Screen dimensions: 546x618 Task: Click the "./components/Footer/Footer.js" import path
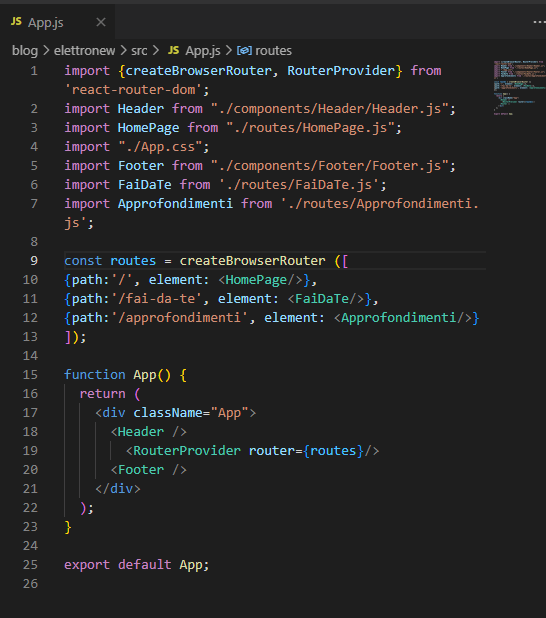(x=330, y=166)
